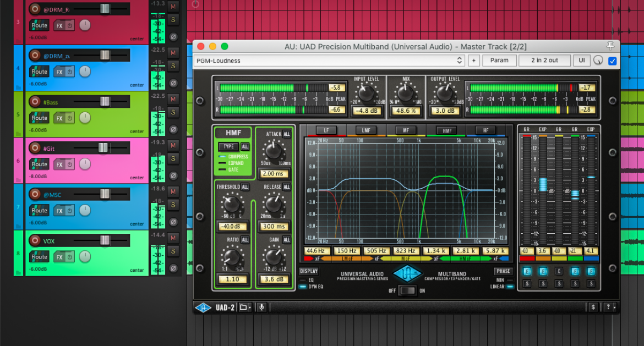
Task: Invert phase on the #Git track
Action: point(173,175)
